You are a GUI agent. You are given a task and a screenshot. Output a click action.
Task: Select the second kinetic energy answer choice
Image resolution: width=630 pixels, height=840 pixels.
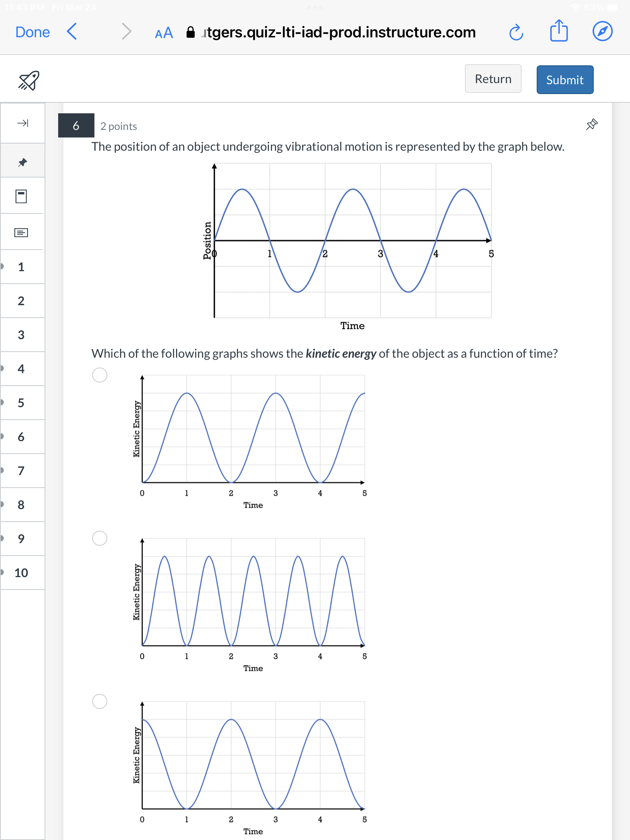point(99,538)
